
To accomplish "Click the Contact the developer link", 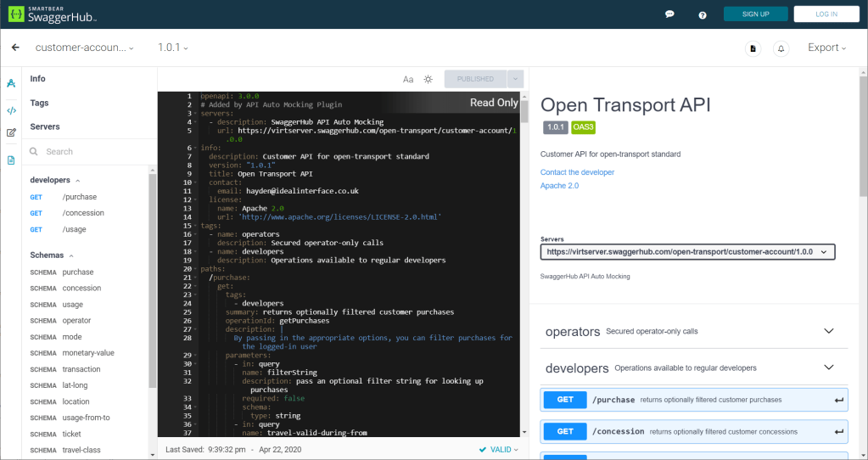I will [577, 172].
